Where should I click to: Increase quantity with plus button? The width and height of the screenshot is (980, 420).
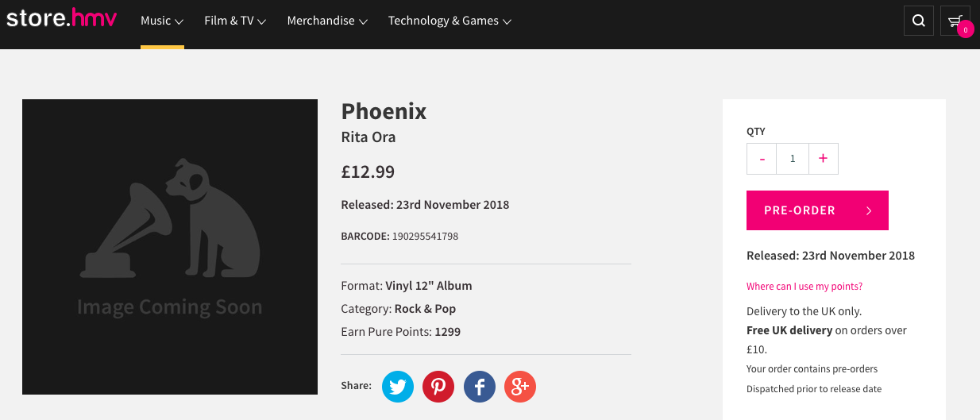823,159
